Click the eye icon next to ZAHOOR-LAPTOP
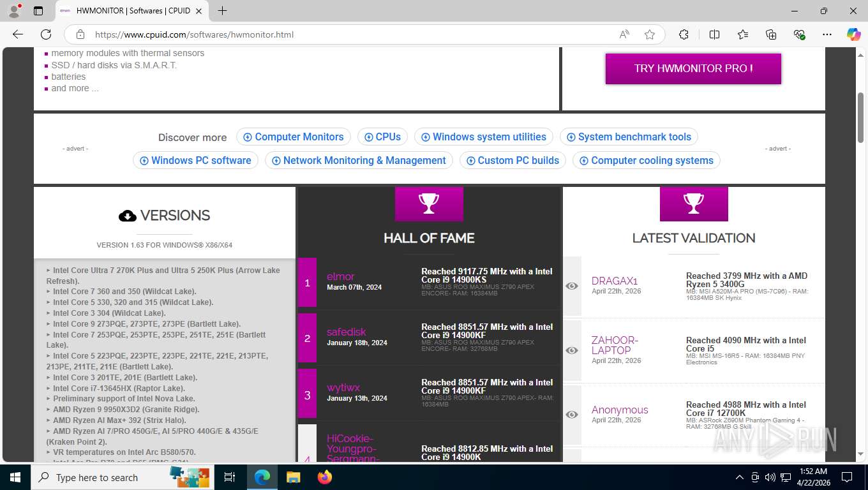868x490 pixels. [572, 350]
